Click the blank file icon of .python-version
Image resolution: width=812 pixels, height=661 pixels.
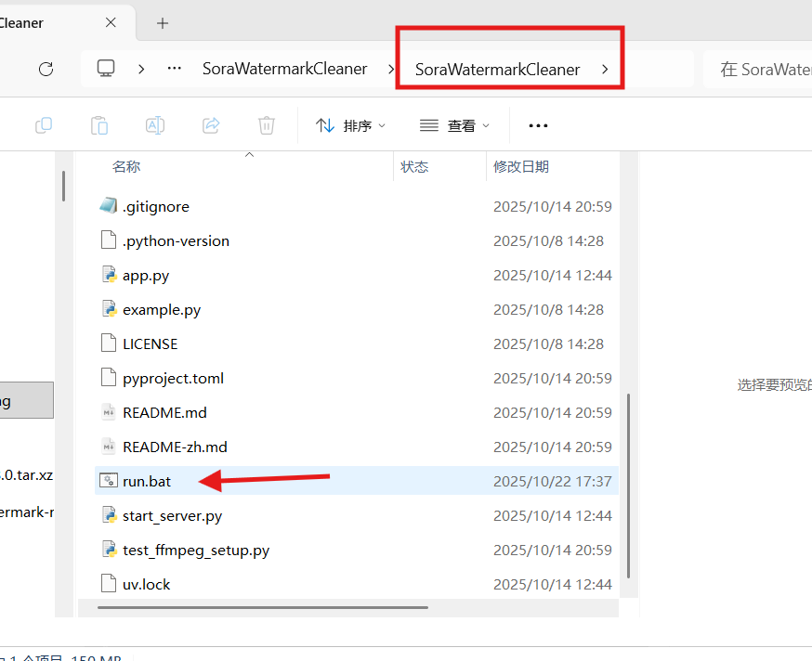pos(108,240)
